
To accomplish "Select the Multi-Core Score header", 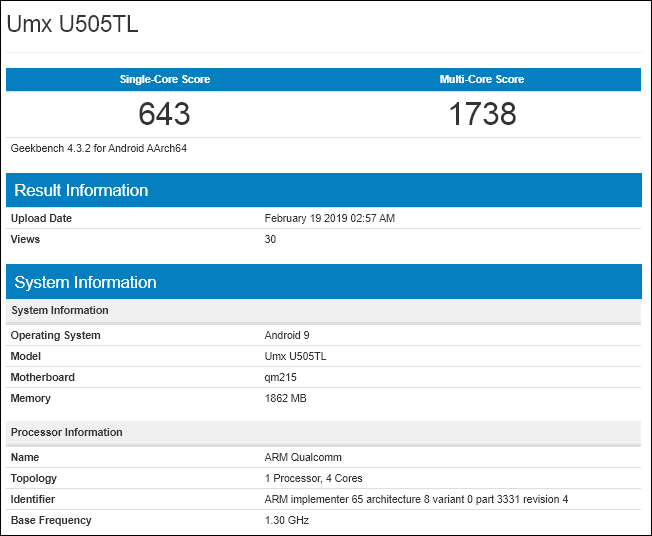I will pos(482,79).
